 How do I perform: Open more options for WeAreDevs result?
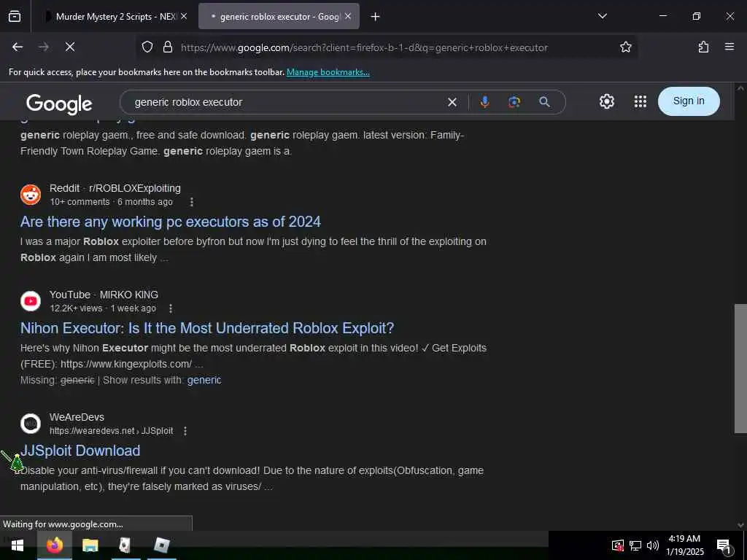click(x=185, y=431)
